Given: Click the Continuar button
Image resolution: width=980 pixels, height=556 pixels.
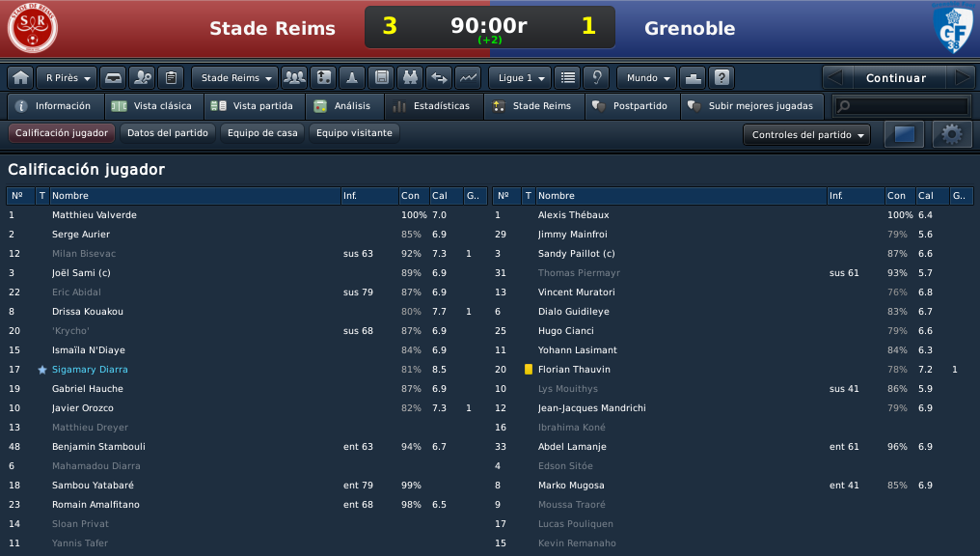Looking at the screenshot, I should click(x=896, y=78).
